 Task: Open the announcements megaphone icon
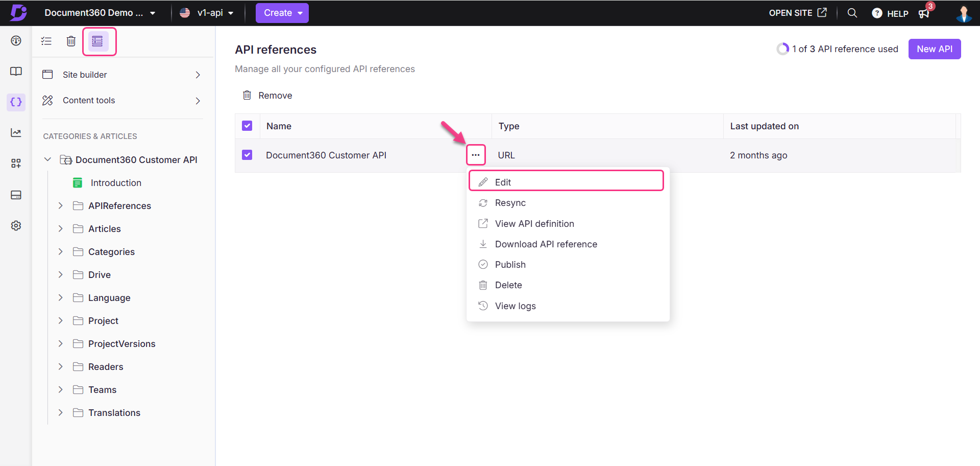point(924,13)
